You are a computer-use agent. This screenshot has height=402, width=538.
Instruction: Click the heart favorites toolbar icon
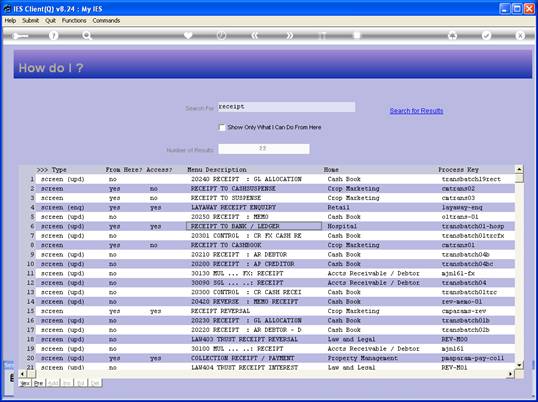click(188, 35)
